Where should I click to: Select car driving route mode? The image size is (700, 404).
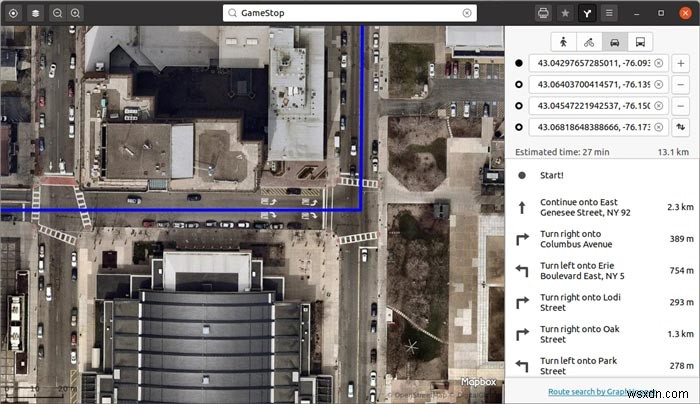pos(615,42)
